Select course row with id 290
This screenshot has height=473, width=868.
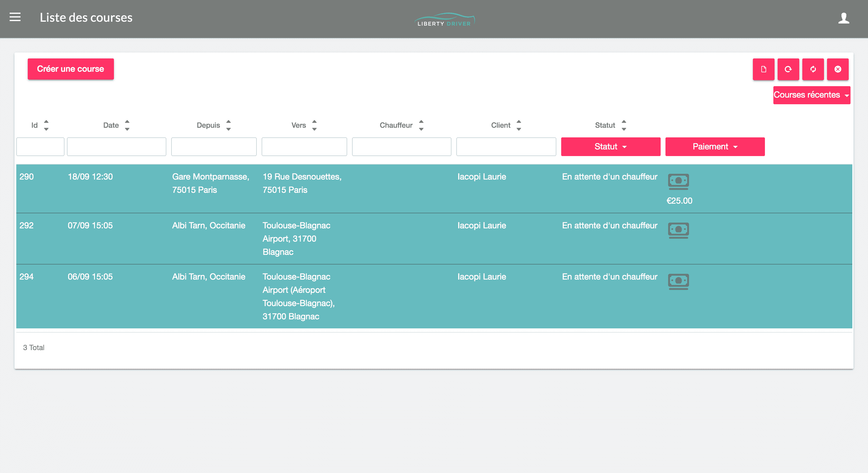tap(434, 189)
